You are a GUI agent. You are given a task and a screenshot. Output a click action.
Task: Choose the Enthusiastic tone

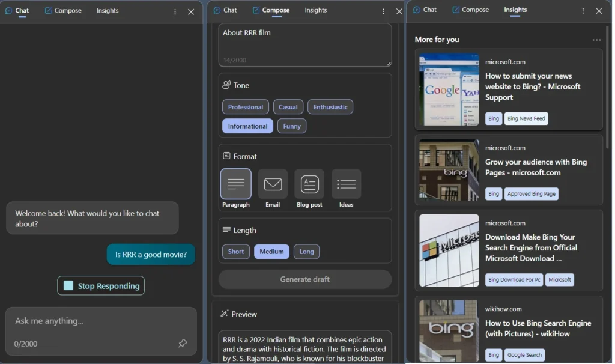tap(330, 107)
